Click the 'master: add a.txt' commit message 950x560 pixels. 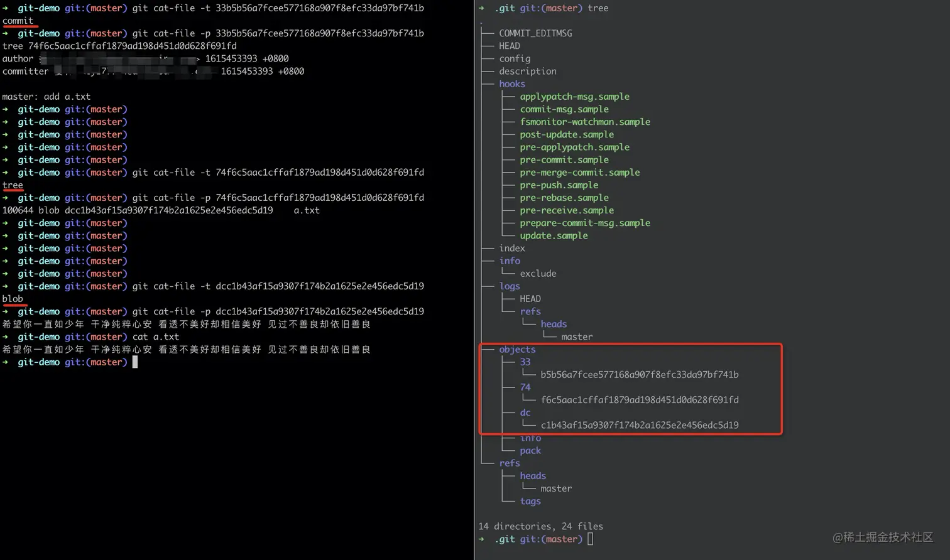click(x=46, y=97)
